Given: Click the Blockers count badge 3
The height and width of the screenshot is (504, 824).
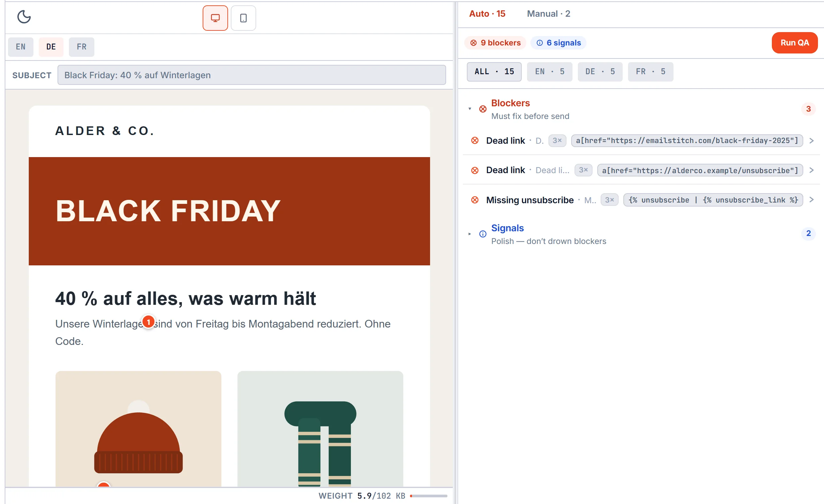Looking at the screenshot, I should tap(808, 109).
